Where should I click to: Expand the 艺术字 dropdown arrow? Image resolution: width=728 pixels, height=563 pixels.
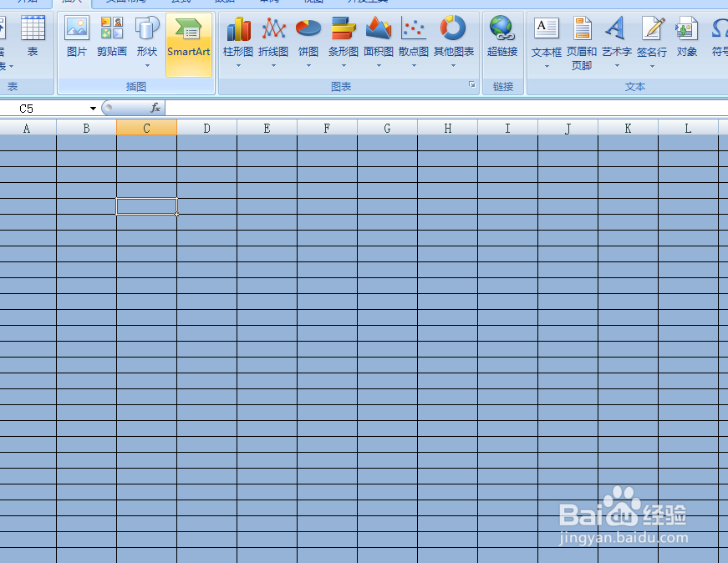click(617, 66)
